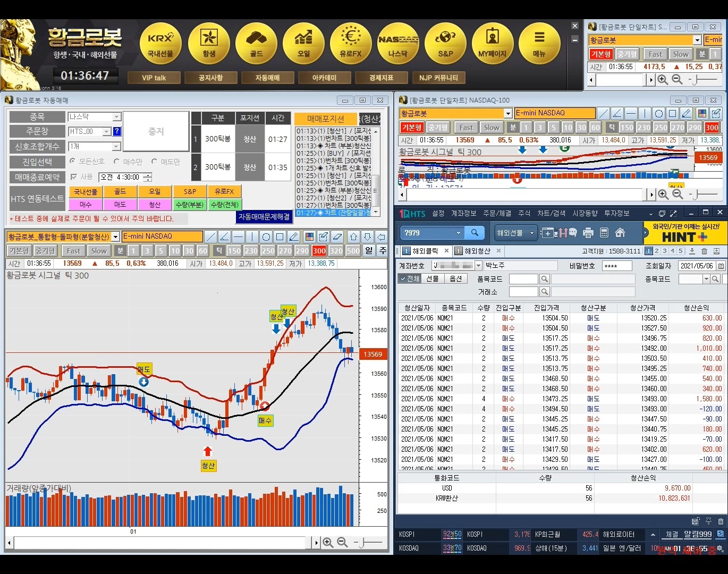Click the pink 매수 test button
The image size is (728, 574).
[x=86, y=205]
